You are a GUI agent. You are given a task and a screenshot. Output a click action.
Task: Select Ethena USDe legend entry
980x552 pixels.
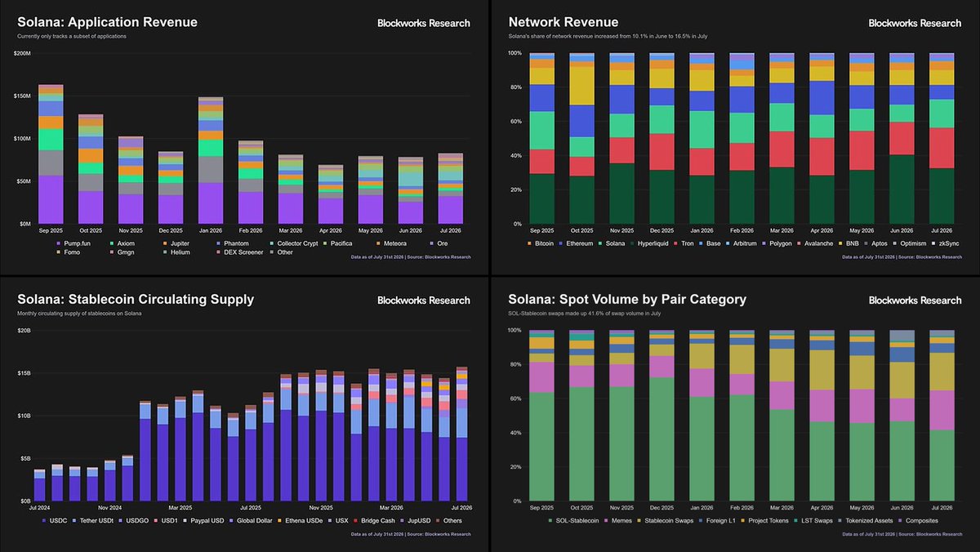(299, 521)
